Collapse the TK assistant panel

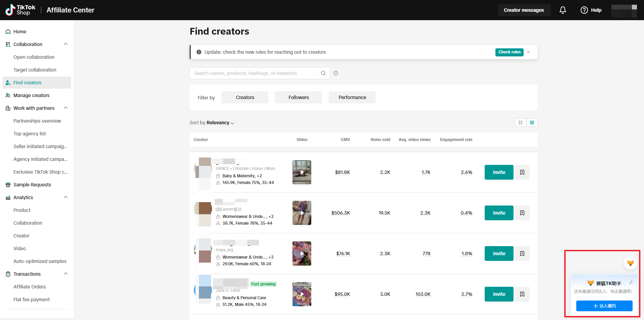tap(631, 283)
